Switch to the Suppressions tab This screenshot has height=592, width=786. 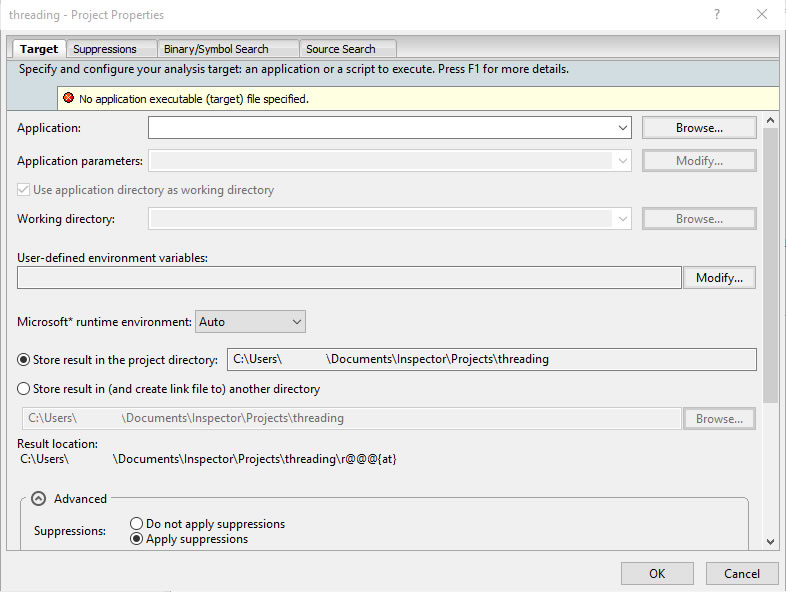pyautogui.click(x=105, y=49)
